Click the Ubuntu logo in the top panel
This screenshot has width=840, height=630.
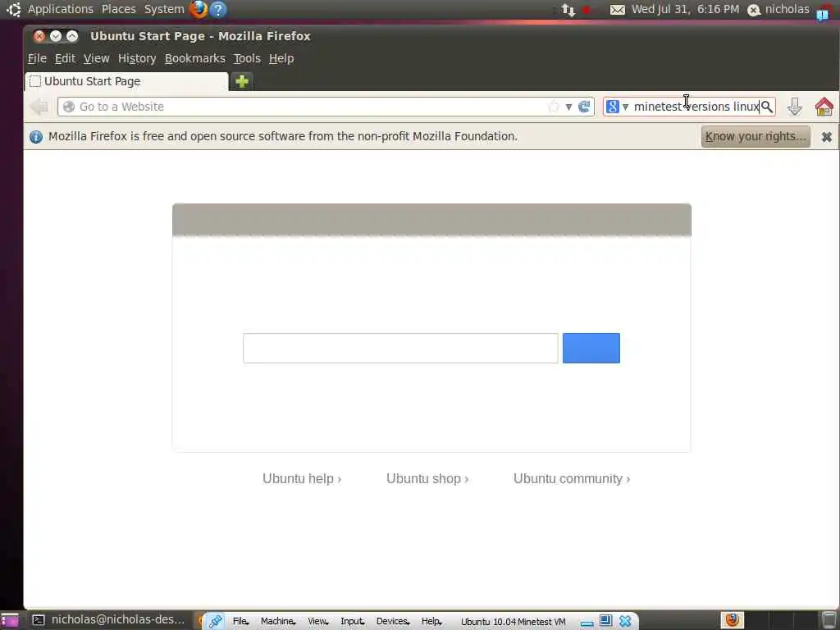click(x=14, y=9)
